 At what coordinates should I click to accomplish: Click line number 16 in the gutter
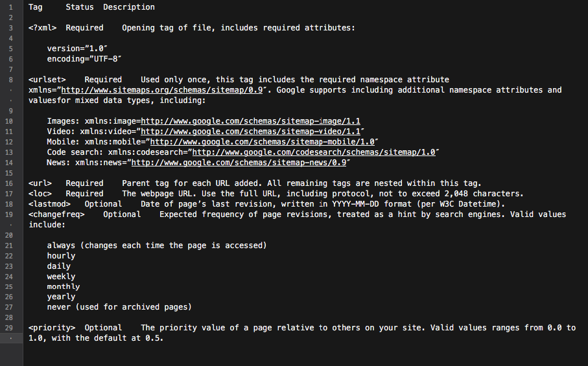pos(9,183)
